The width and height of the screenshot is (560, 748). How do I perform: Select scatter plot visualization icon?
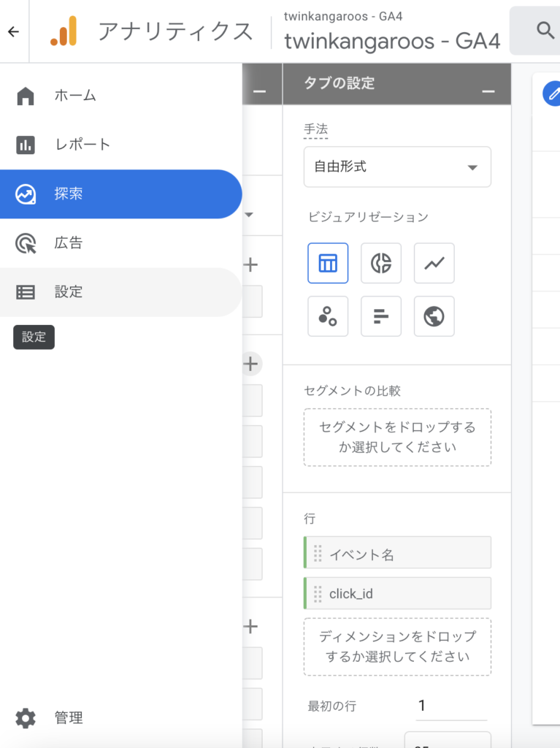[x=328, y=316]
